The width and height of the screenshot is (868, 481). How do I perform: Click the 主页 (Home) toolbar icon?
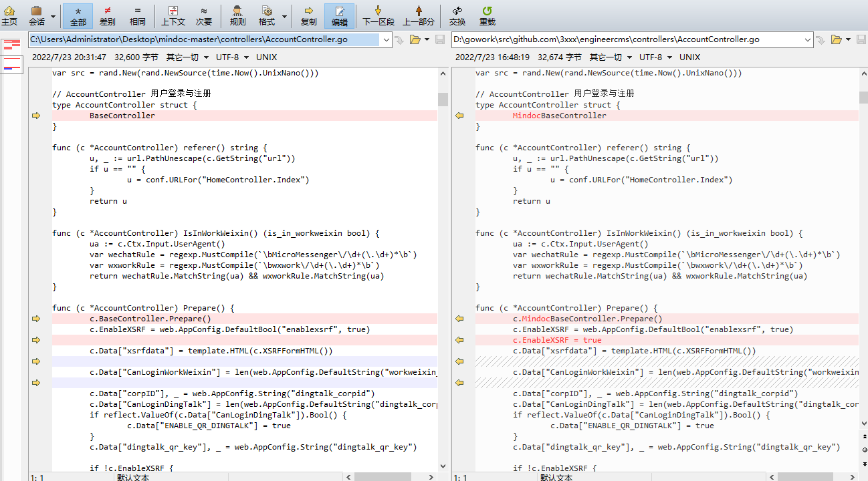(9, 15)
